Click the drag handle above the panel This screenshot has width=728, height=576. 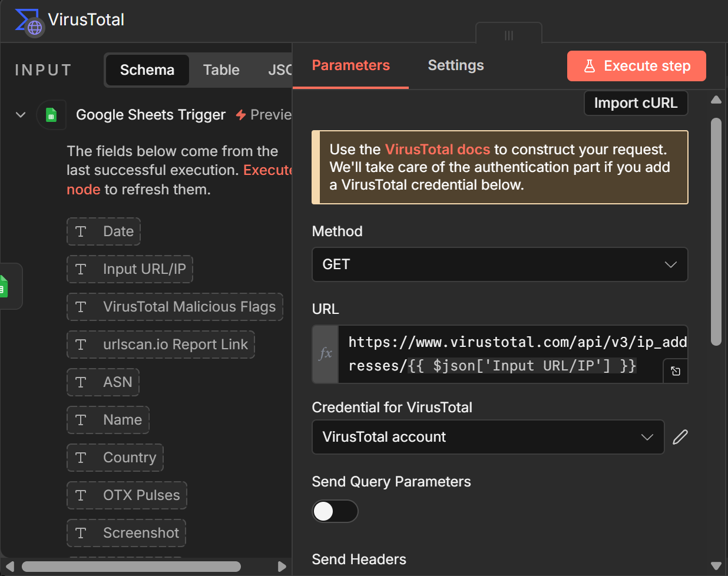[x=509, y=35]
